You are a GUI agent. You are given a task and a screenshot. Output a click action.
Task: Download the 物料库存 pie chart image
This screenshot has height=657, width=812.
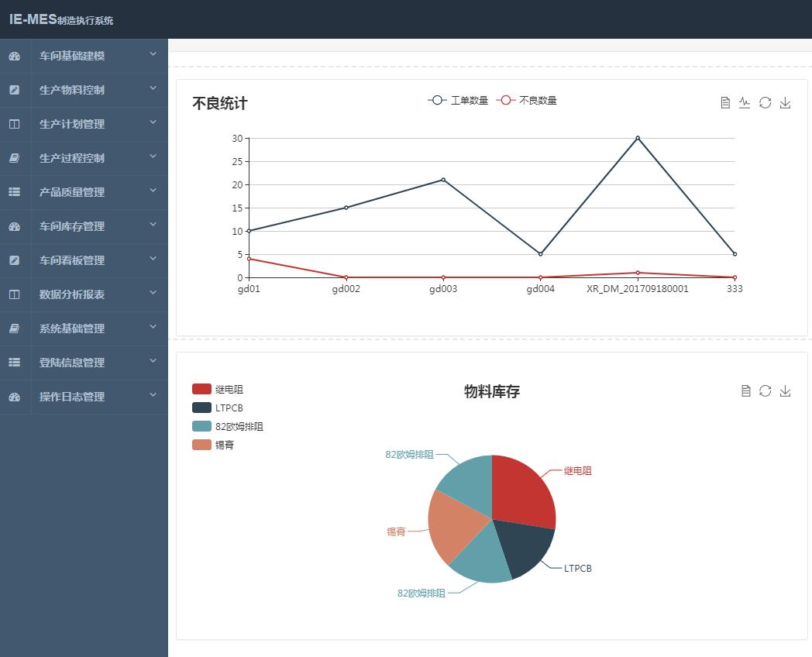click(785, 390)
